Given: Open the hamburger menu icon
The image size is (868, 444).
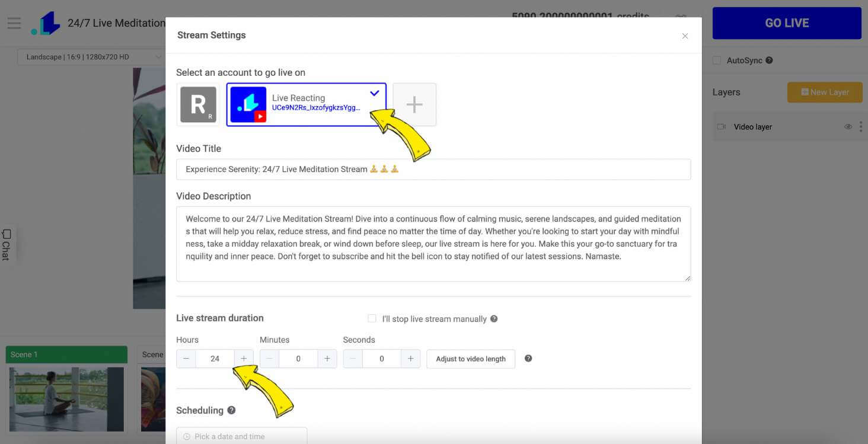Looking at the screenshot, I should 14,23.
